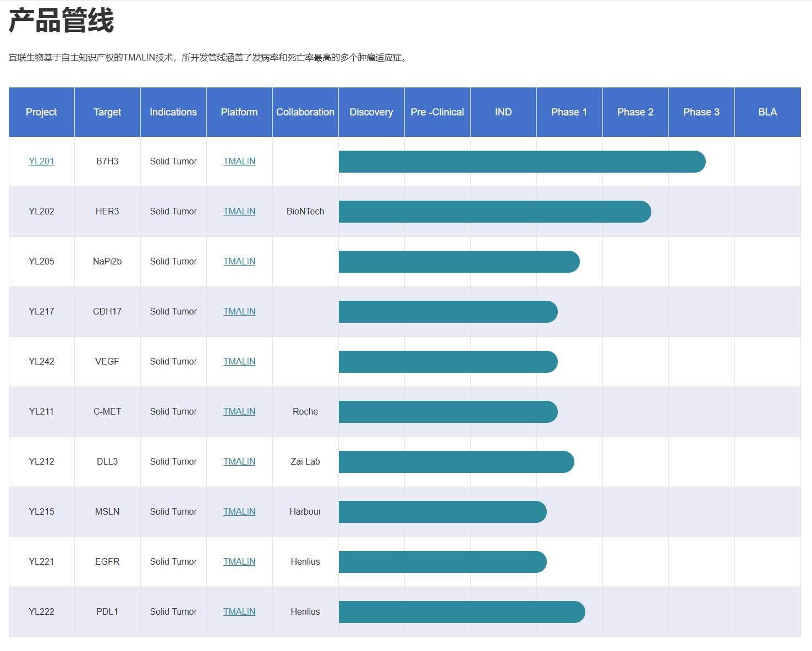Select the Zai Lab collaboration cell

click(x=305, y=461)
